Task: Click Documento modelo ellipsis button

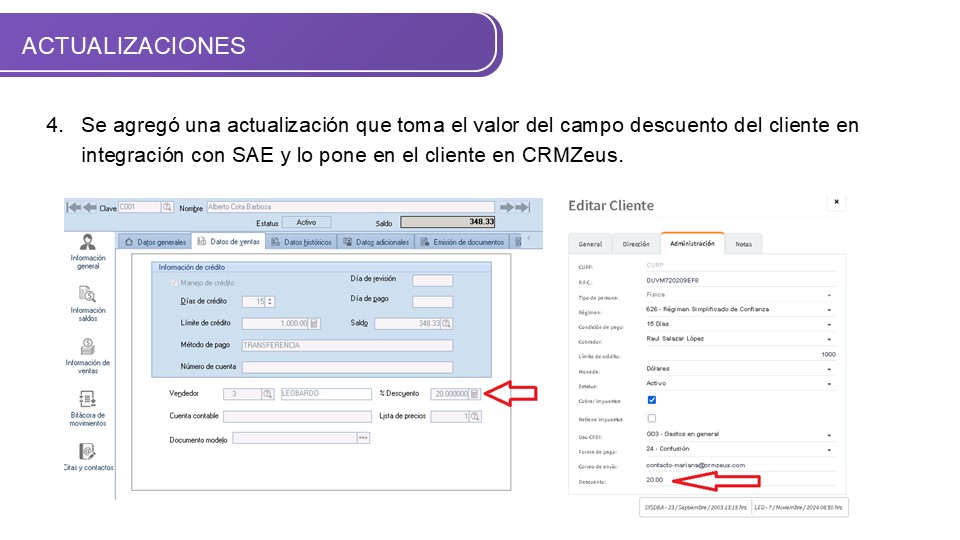Action: pyautogui.click(x=363, y=438)
